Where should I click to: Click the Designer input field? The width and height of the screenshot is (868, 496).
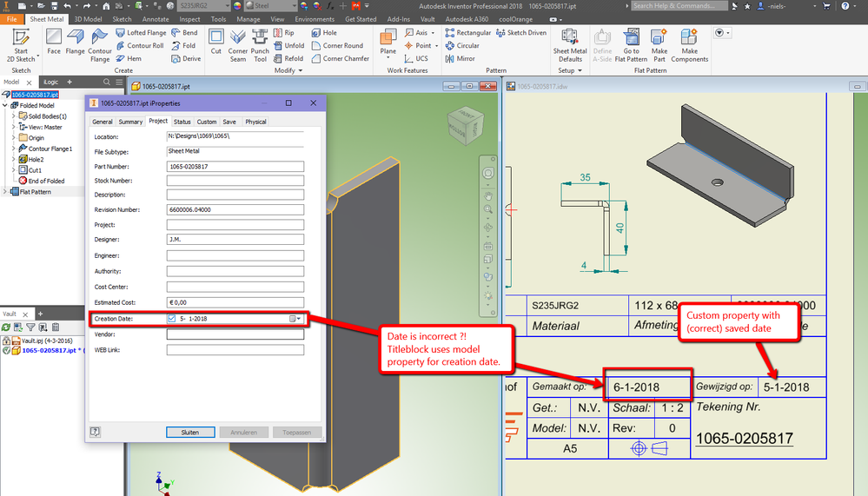pos(235,240)
